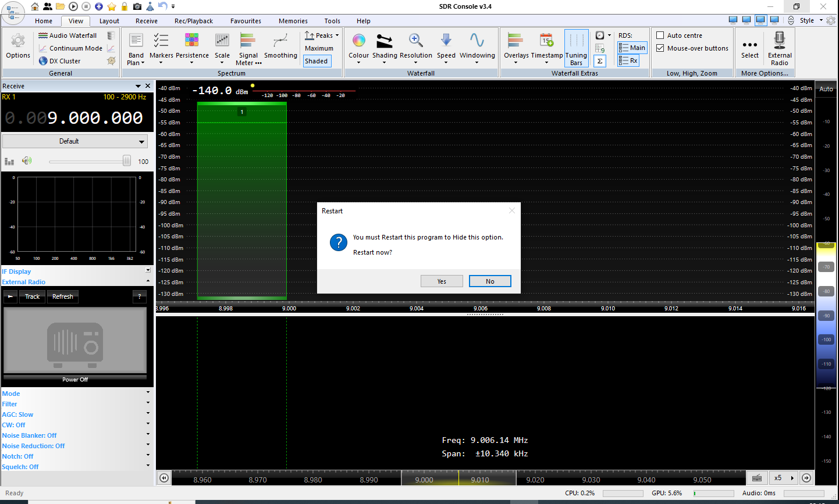Toggle the RDS Main option

click(x=632, y=48)
